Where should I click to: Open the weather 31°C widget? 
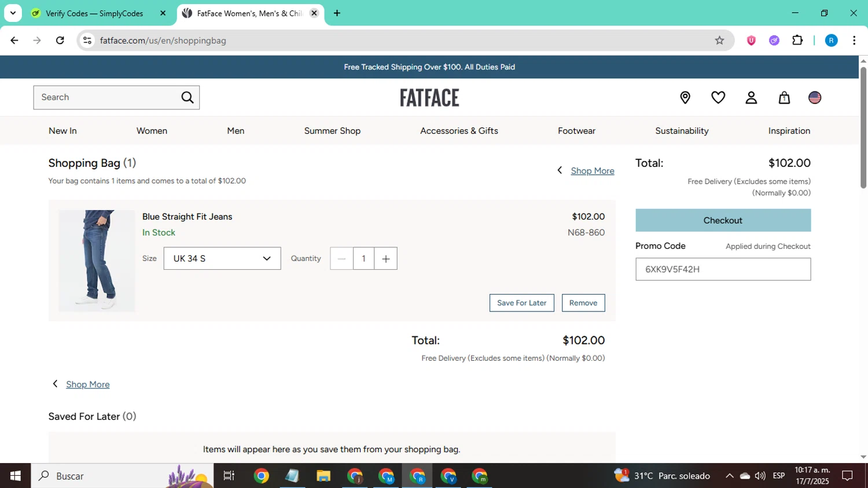coord(662,476)
